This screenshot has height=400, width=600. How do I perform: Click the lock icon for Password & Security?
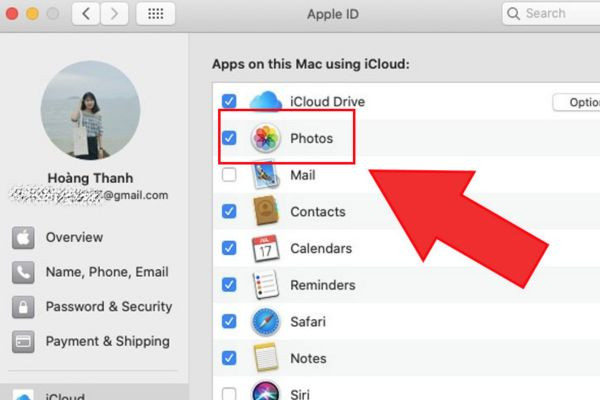[23, 307]
